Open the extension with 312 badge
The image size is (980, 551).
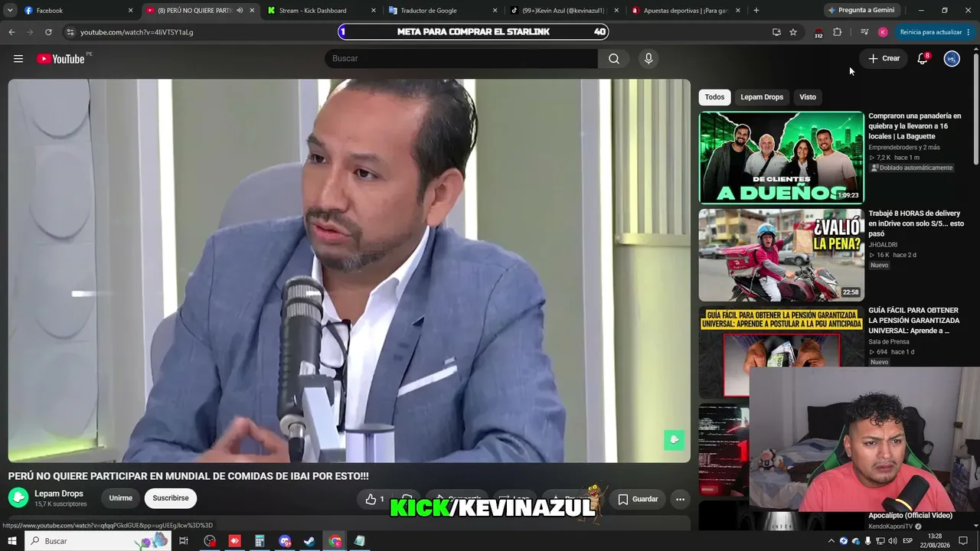click(818, 32)
